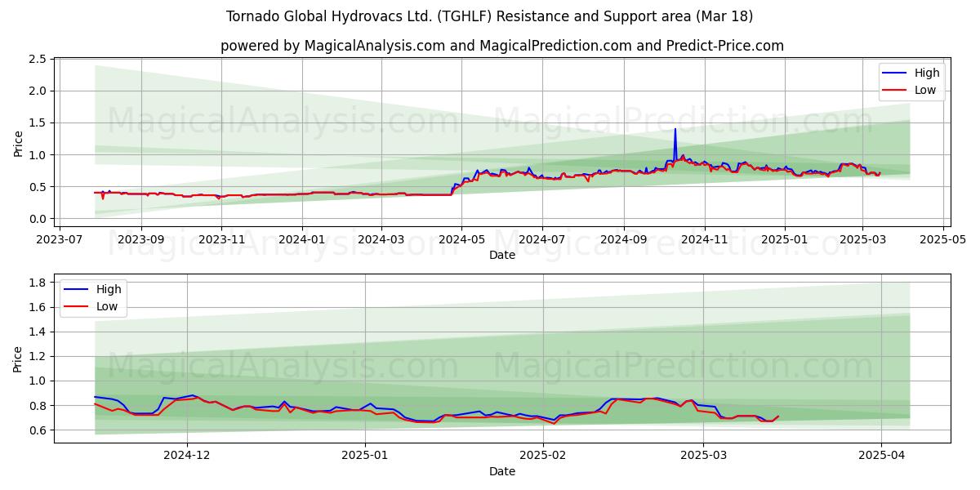This screenshot has width=980, height=490.
Task: Click the '2024-12' tick label on bottom chart
Action: click(187, 456)
